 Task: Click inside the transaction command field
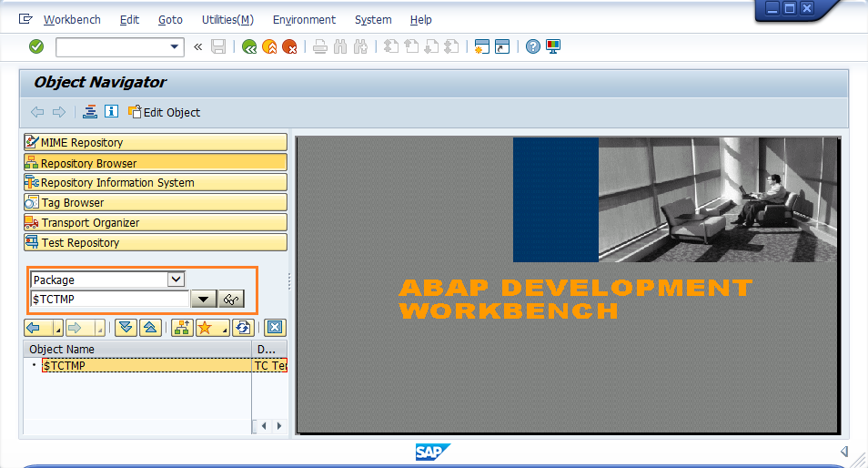(112, 47)
